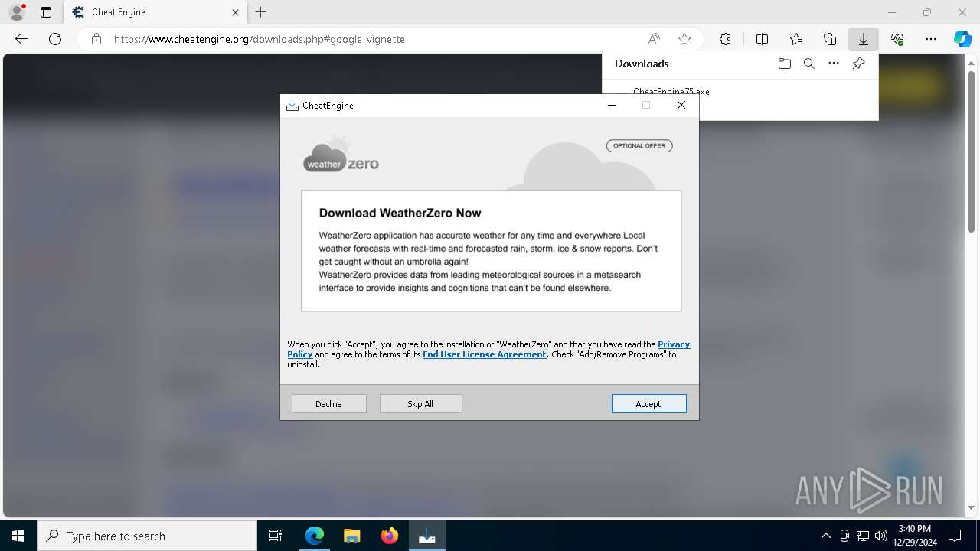Close the CheatEngine installer window
This screenshot has height=551, width=980.
(x=681, y=106)
